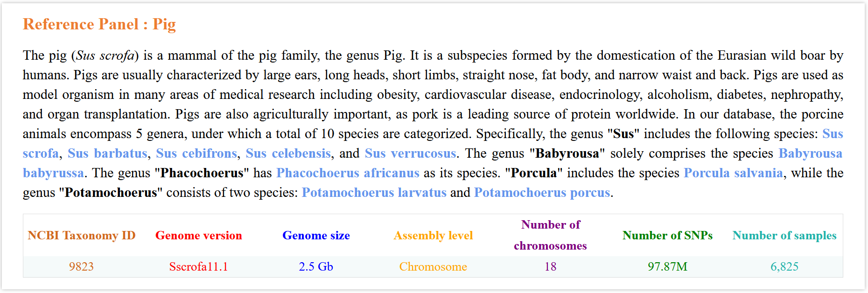Open the Sus barbatus species link

[107, 153]
